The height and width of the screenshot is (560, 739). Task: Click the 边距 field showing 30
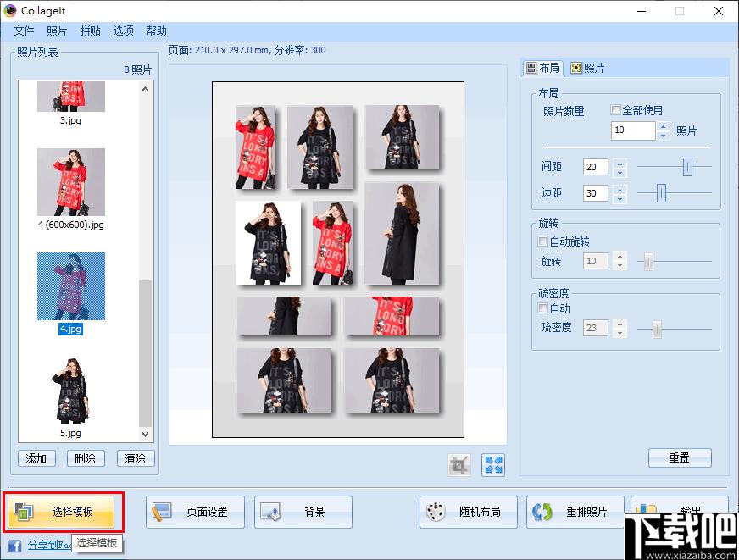tap(595, 193)
